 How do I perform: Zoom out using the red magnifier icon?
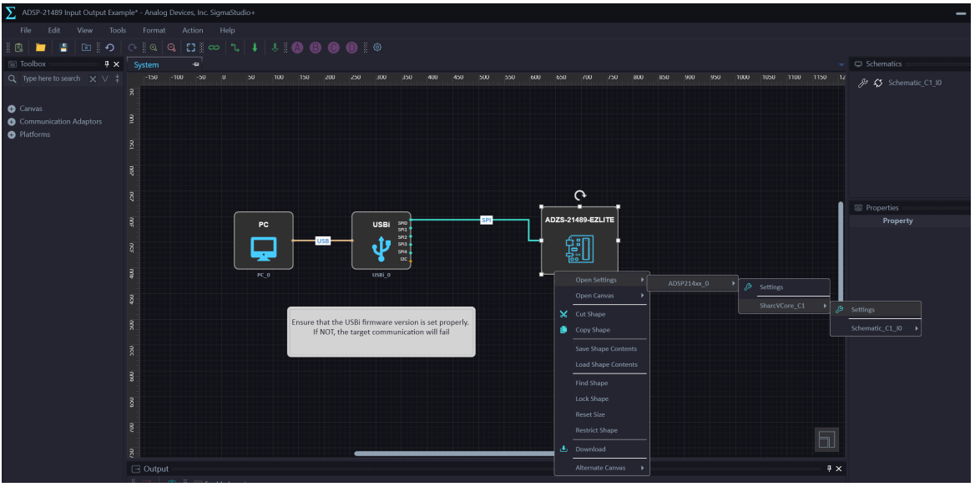[171, 48]
